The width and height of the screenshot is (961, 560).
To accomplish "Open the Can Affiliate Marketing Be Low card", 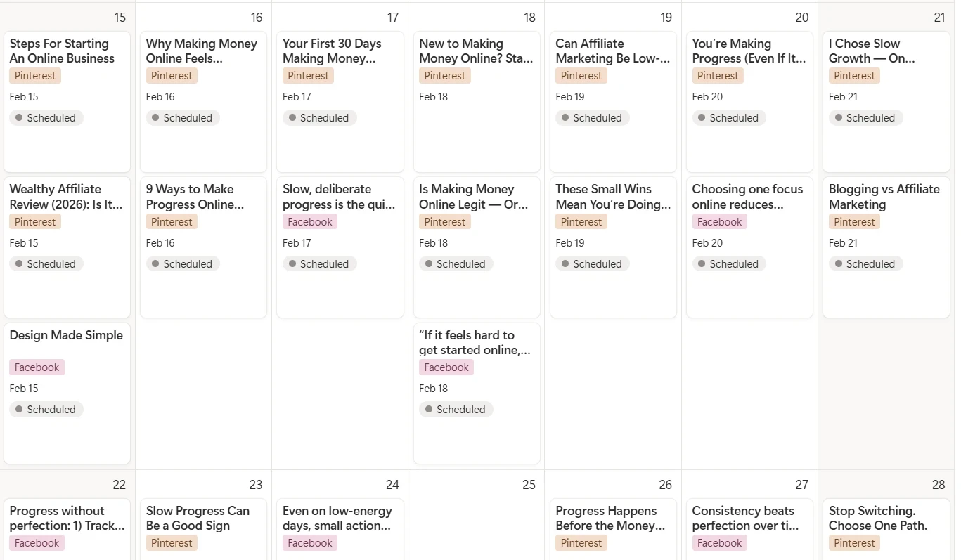I will pyautogui.click(x=612, y=51).
